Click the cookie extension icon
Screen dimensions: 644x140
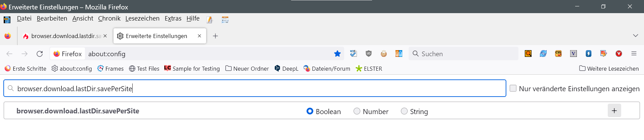point(384,54)
